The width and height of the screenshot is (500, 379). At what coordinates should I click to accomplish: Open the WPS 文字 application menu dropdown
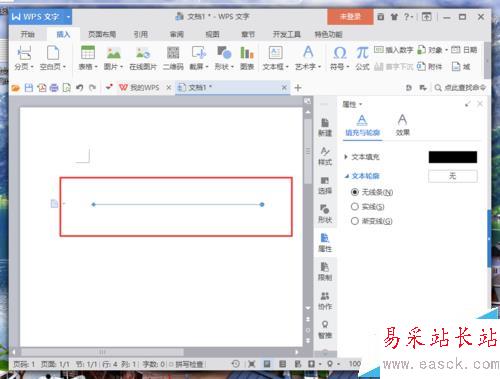68,17
